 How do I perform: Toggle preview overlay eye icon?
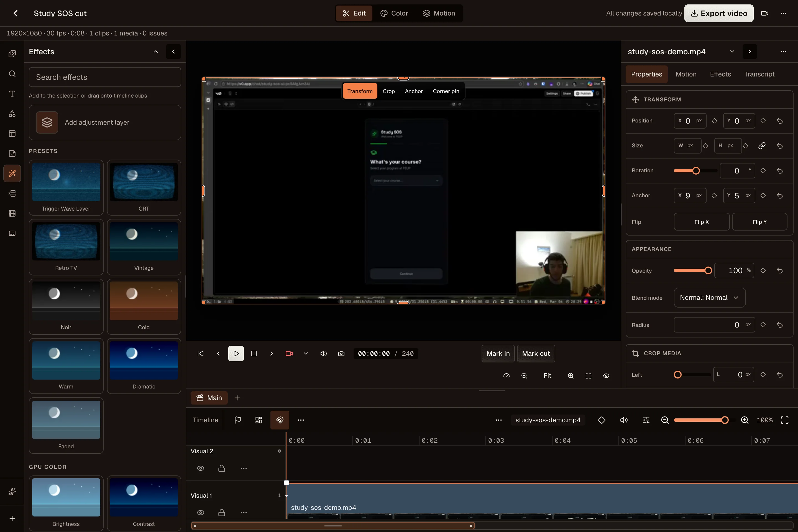tap(606, 376)
